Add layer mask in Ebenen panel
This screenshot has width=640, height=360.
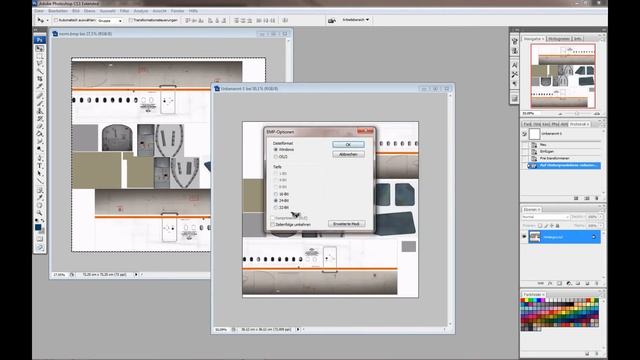[559, 283]
